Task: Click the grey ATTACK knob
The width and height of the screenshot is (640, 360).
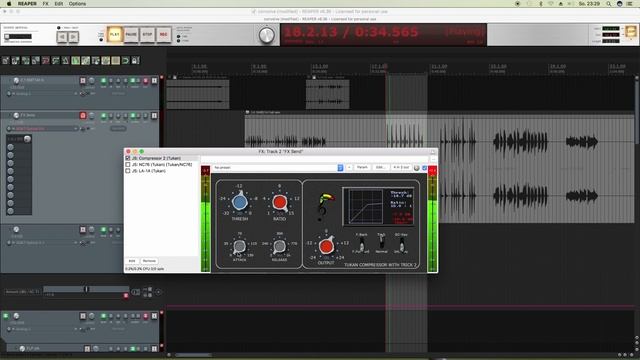Action: [240, 246]
